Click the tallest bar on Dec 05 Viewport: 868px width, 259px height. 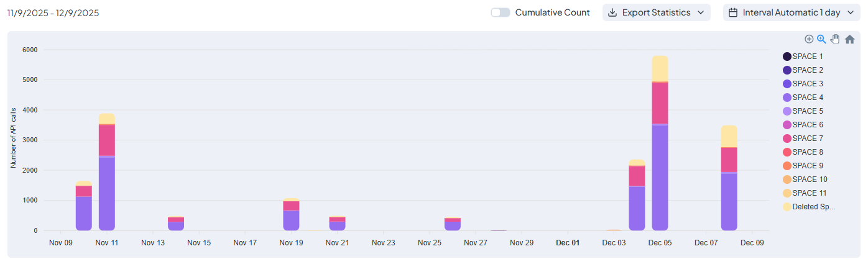tap(660, 174)
